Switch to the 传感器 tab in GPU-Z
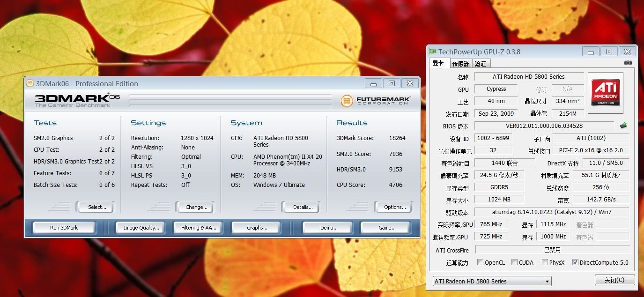This screenshot has width=644, height=297. coord(460,64)
